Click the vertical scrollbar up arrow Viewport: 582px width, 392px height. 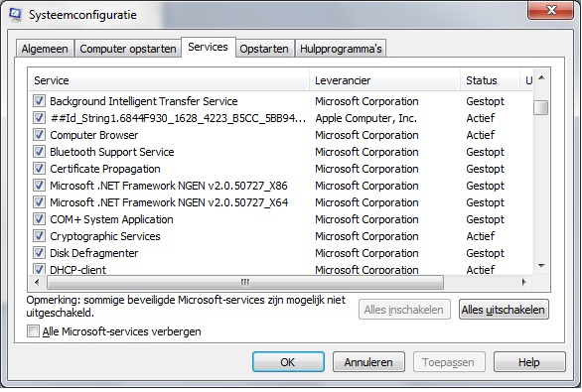pos(541,77)
